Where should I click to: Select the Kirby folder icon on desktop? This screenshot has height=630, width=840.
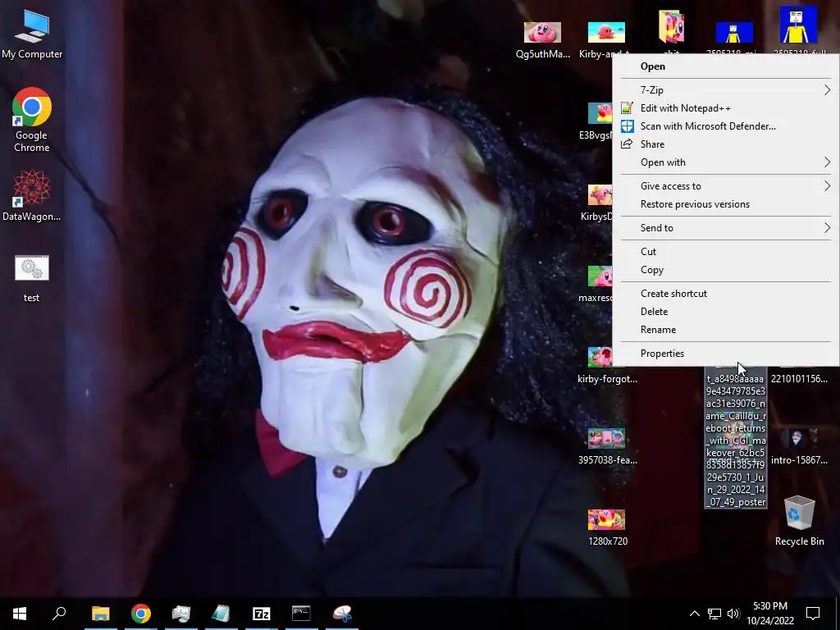click(x=671, y=28)
